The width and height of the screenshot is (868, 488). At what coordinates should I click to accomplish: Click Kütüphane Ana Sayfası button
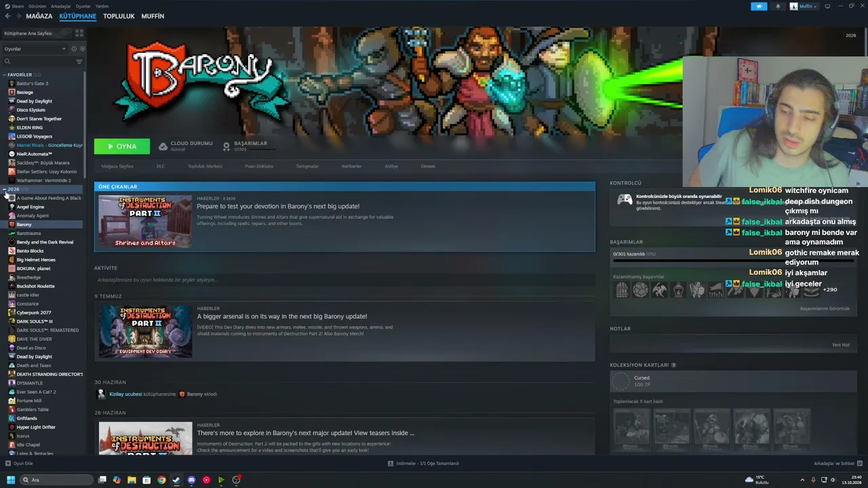37,33
